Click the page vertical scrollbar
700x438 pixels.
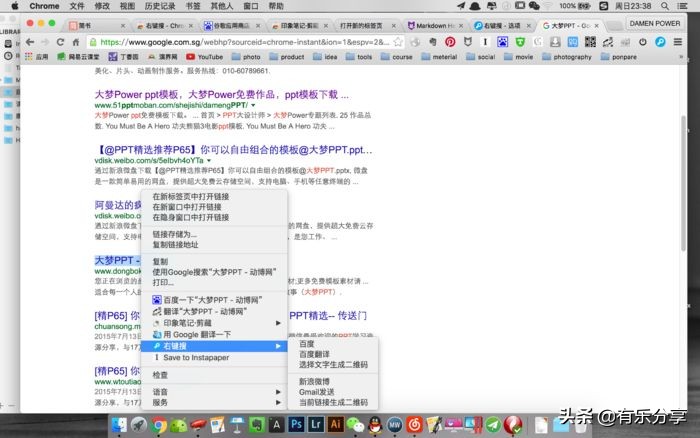click(683, 183)
